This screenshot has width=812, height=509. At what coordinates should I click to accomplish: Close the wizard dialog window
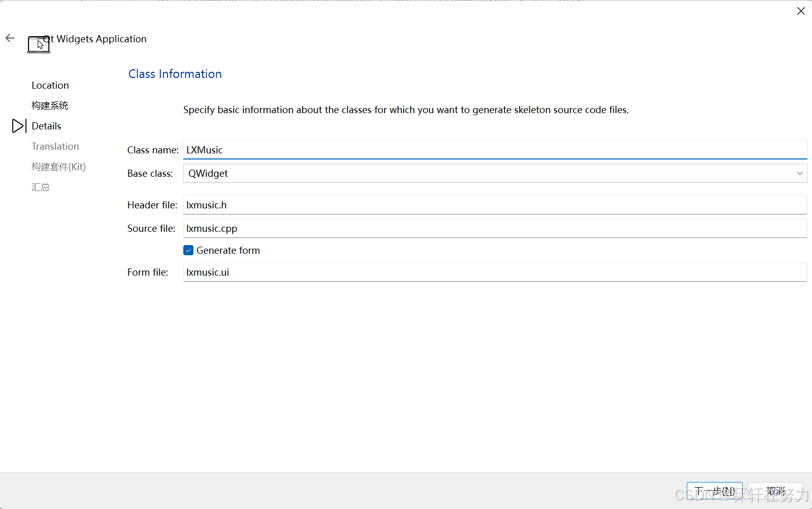coord(801,11)
